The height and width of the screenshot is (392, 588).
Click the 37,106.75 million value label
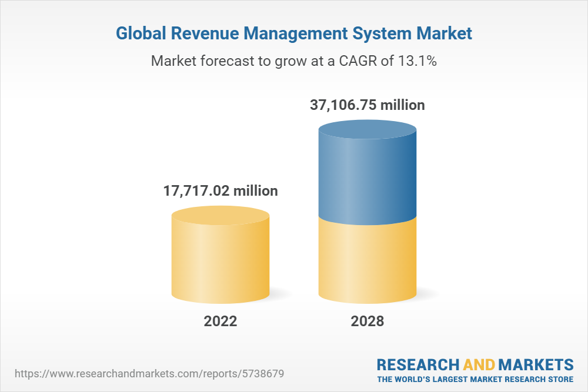[367, 105]
